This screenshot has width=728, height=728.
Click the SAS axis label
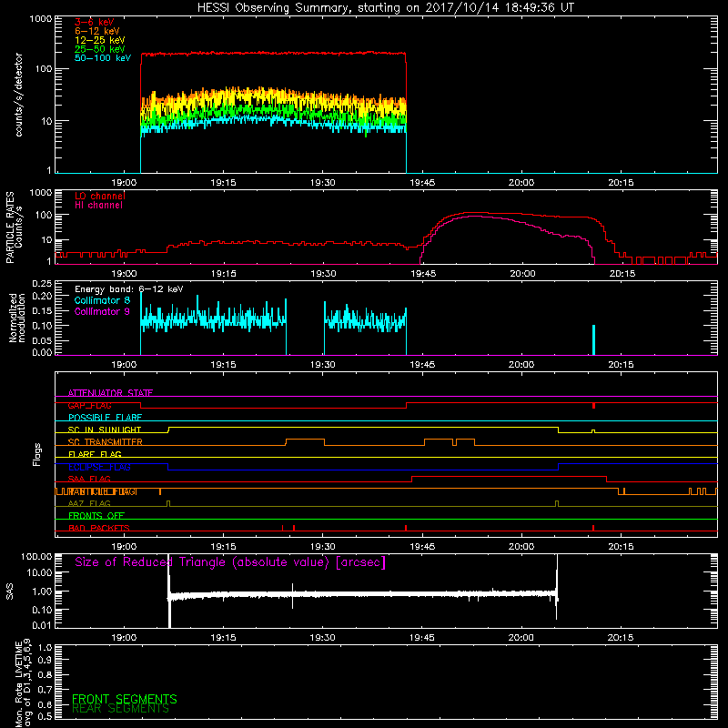10,591
